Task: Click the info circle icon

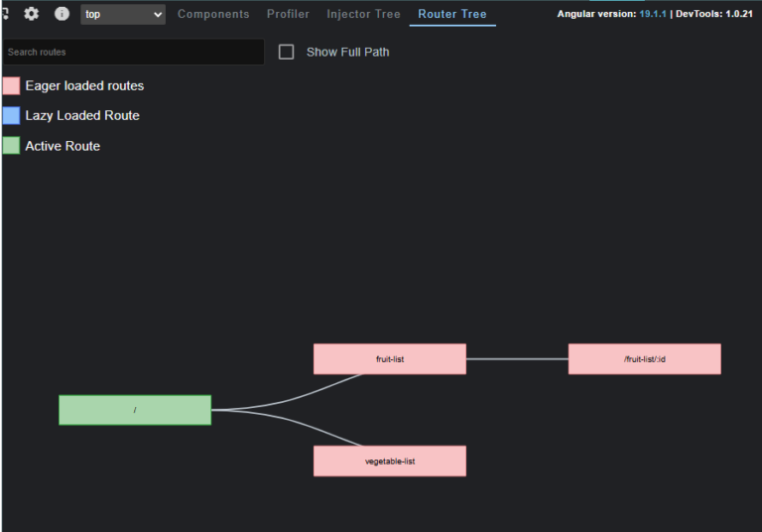Action: [x=62, y=14]
